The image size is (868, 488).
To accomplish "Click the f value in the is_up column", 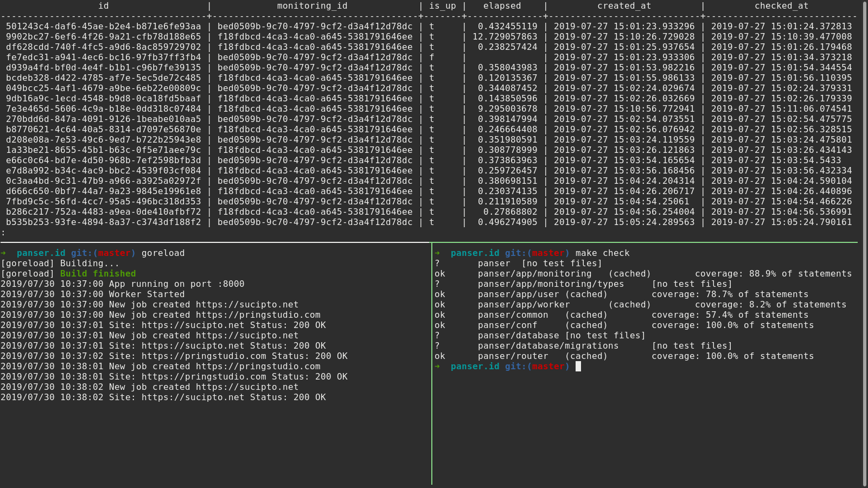I will 432,57.
